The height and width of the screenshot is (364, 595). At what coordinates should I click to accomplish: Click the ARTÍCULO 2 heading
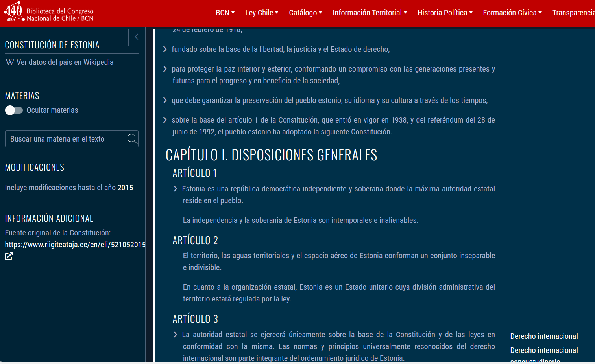click(x=195, y=240)
